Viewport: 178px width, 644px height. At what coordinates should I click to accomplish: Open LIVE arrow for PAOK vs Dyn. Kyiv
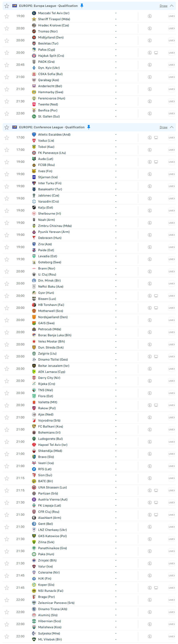(172, 65)
